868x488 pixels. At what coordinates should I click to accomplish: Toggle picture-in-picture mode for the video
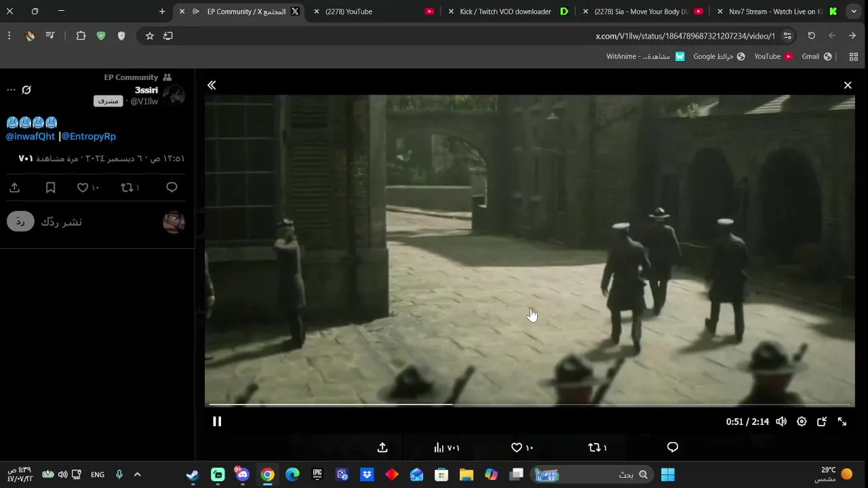(822, 422)
